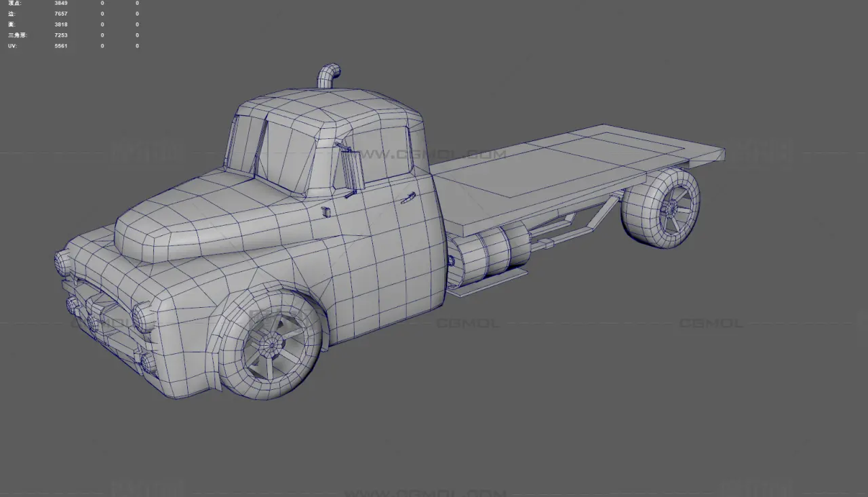The width and height of the screenshot is (868, 497).
Task: Select the cylindrical fuel tank under the flatbed
Action: 492,254
